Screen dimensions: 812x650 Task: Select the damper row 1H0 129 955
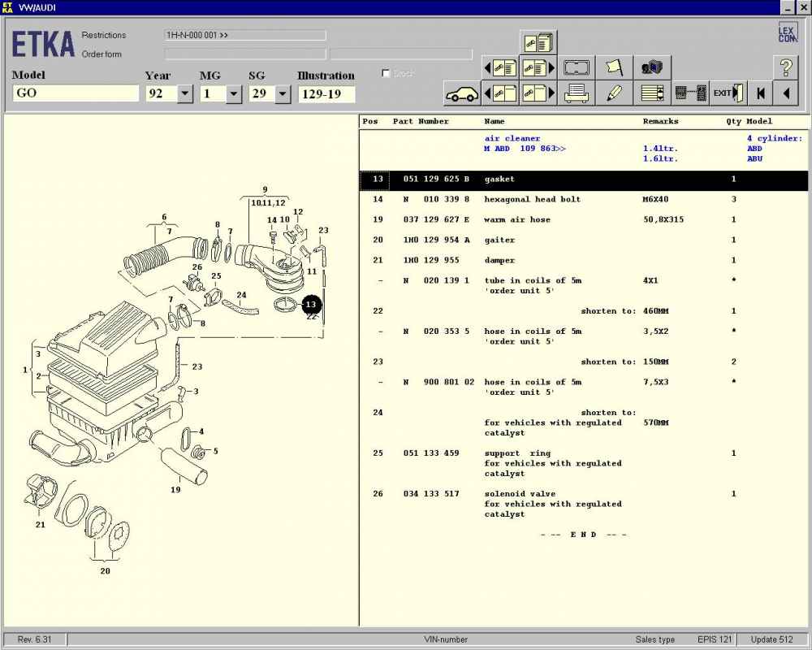[x=584, y=260]
